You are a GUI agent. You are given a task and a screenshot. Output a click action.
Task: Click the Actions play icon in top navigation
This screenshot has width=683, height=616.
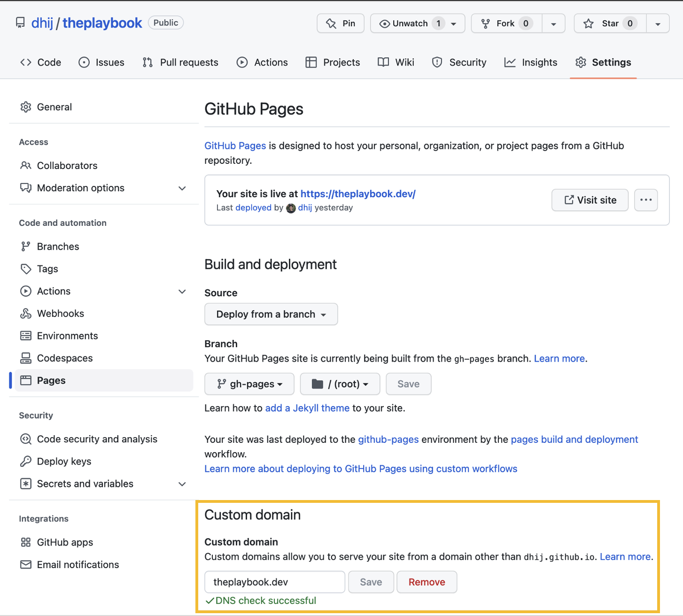[242, 62]
